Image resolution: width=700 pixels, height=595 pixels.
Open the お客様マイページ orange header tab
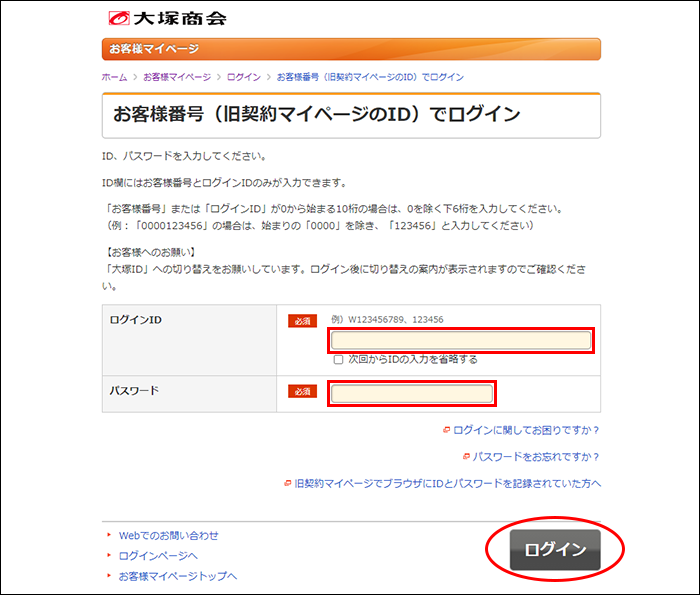154,49
